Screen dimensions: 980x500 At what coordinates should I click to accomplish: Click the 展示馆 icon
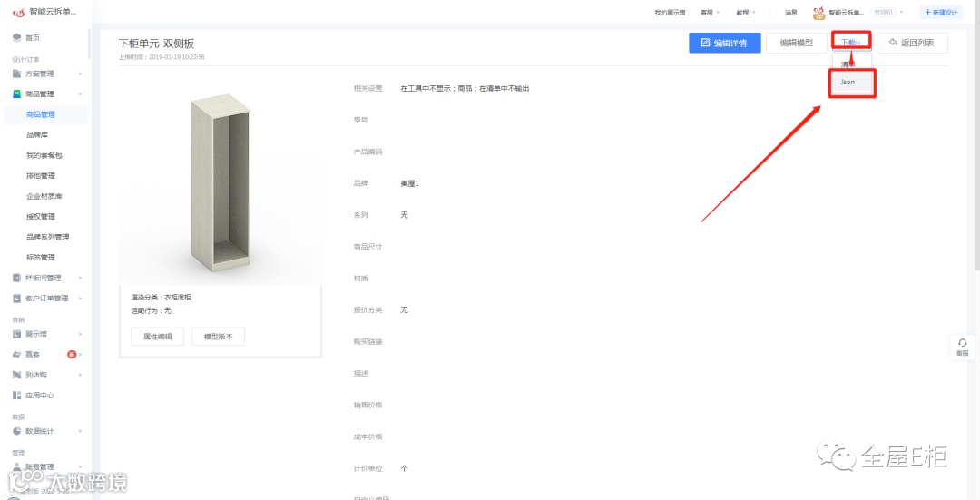(17, 334)
